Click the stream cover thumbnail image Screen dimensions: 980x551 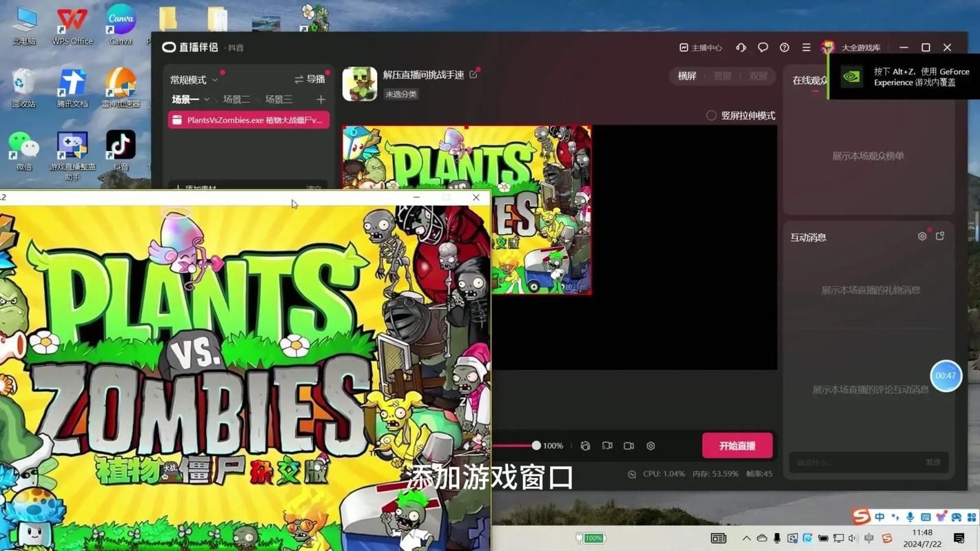pos(360,84)
